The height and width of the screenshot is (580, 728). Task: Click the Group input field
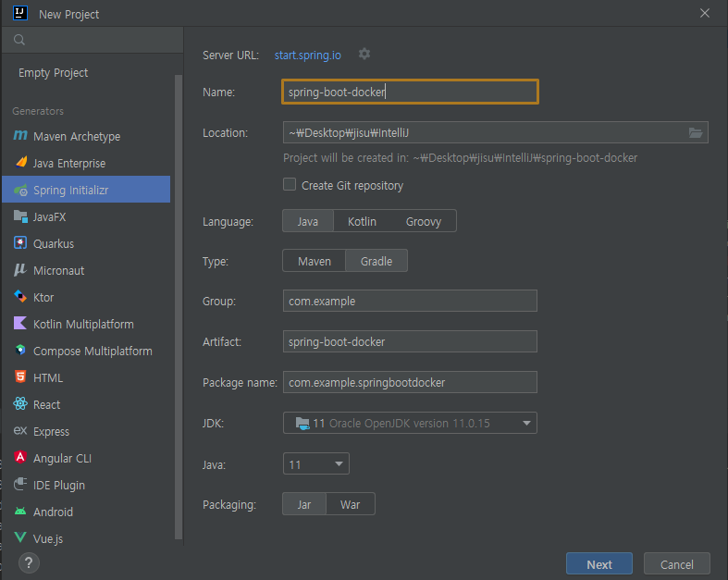click(410, 301)
